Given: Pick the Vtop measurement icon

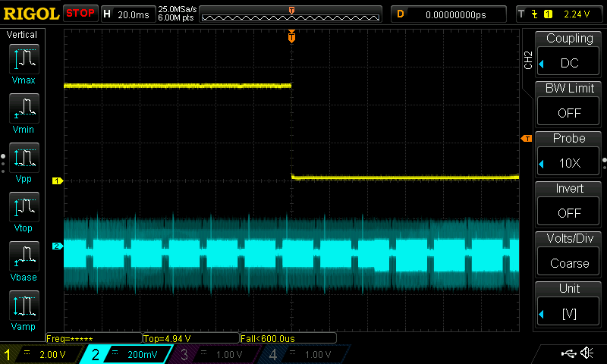Looking at the screenshot, I should 24,210.
